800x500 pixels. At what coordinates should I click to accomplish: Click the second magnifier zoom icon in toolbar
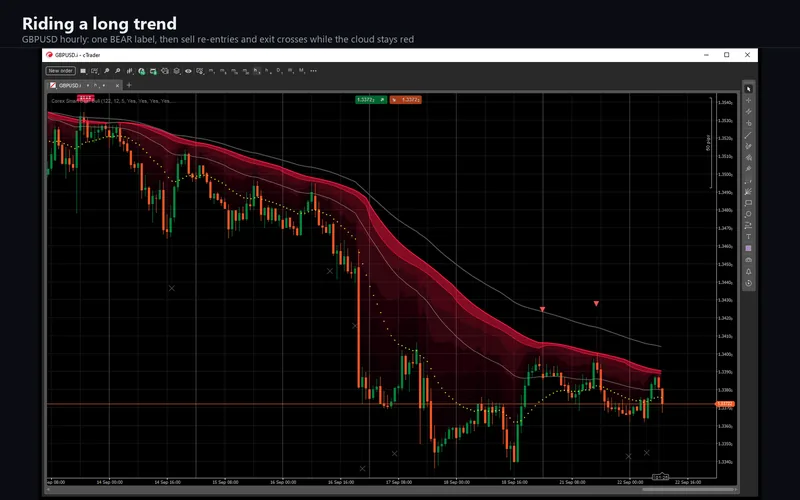click(118, 71)
